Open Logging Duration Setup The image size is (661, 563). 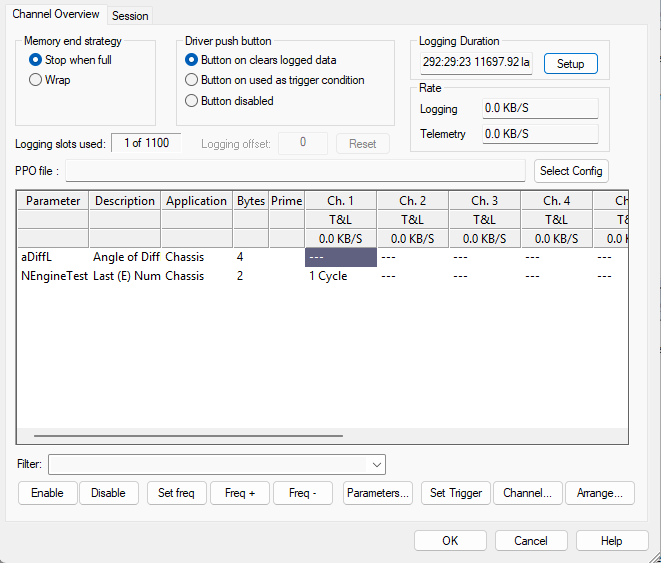pos(570,64)
